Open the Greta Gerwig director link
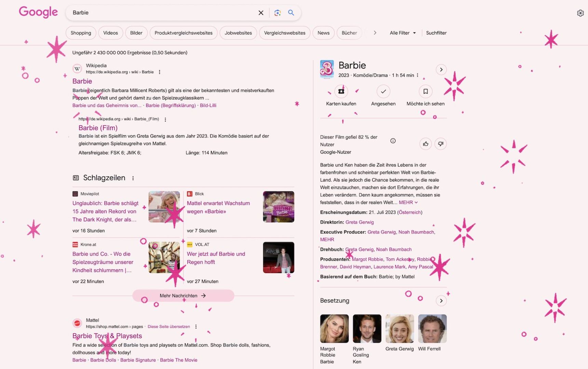The width and height of the screenshot is (588, 369). click(x=359, y=222)
